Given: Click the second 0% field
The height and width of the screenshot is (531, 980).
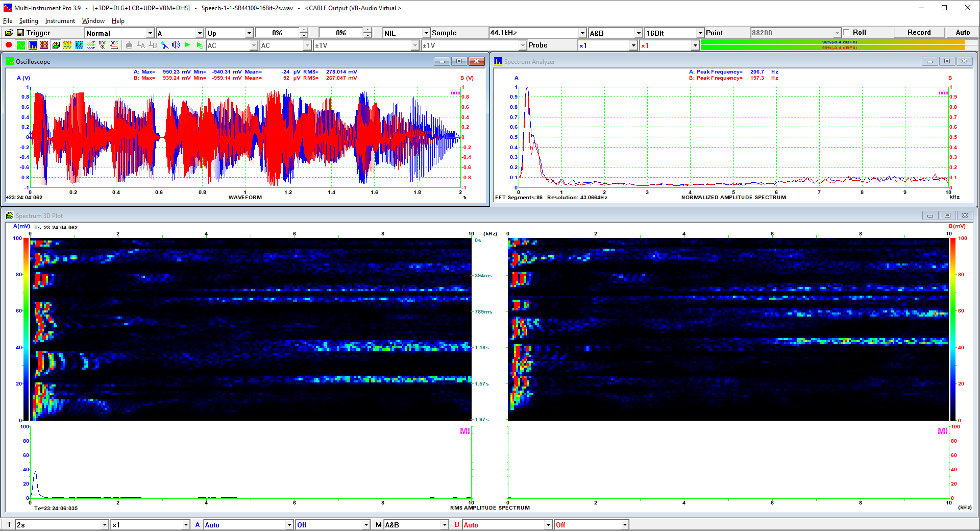Looking at the screenshot, I should point(341,33).
